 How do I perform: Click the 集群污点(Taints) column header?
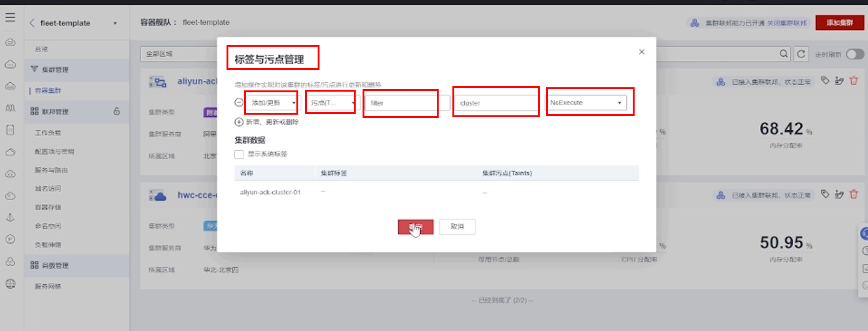(x=507, y=173)
